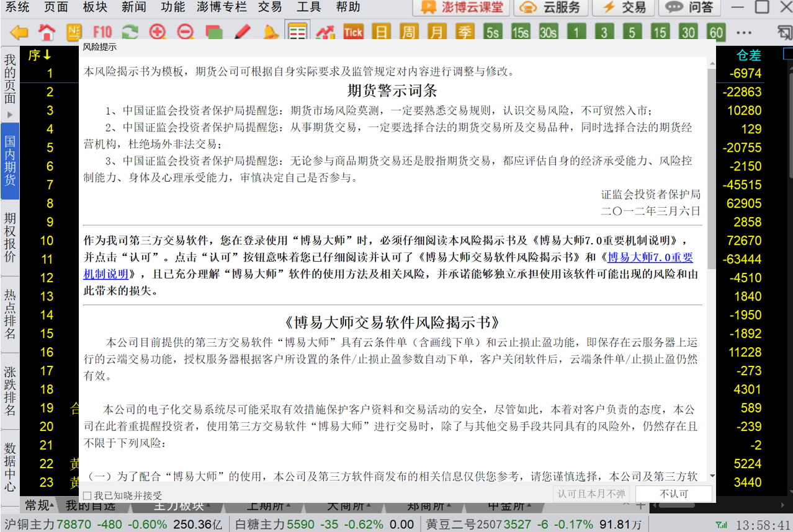Click the orange back arrow icon
Image resolution: width=793 pixels, height=532 pixels.
pyautogui.click(x=19, y=32)
